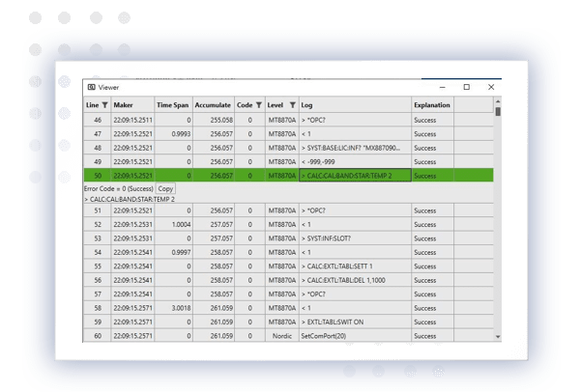Open the Line column filter icon
580x392 pixels.
104,104
